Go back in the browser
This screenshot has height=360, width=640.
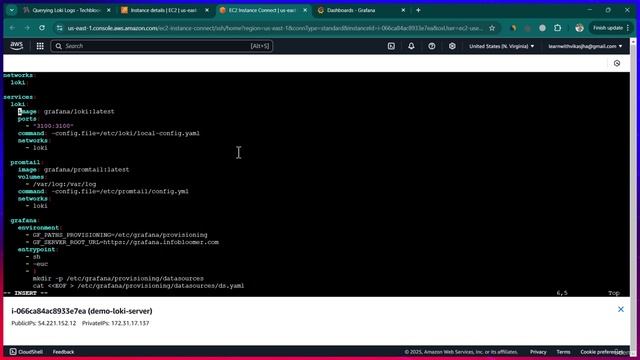(12, 28)
